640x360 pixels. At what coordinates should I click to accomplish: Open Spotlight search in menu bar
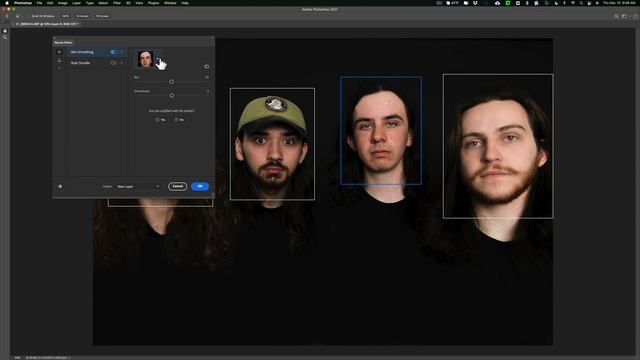pyautogui.click(x=581, y=3)
